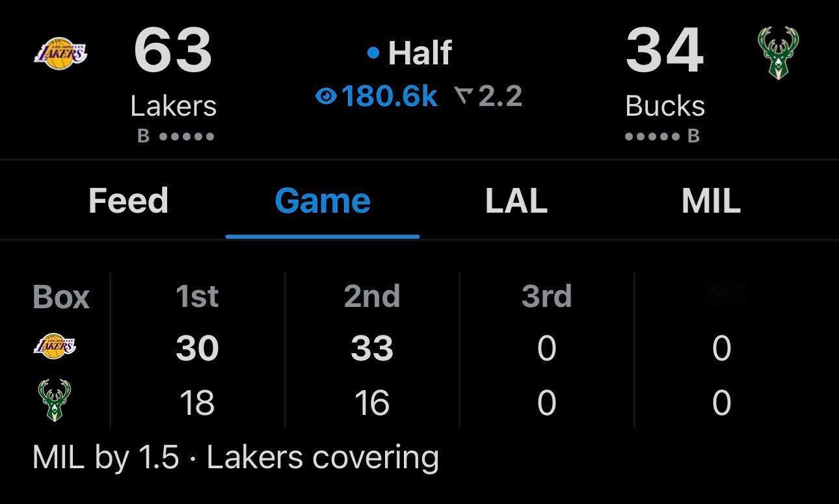Viewport: 839px width, 504px height.
Task: Switch to the MIL tab
Action: click(711, 200)
